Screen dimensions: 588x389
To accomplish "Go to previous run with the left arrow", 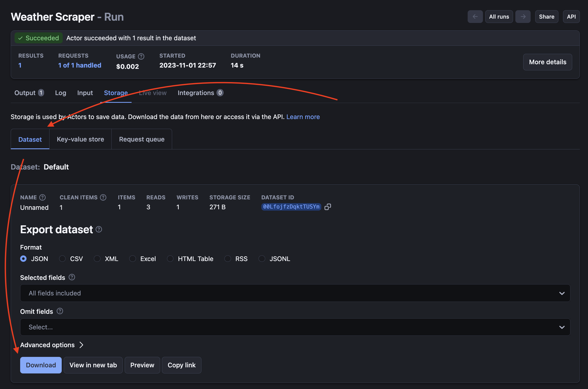I will [475, 16].
